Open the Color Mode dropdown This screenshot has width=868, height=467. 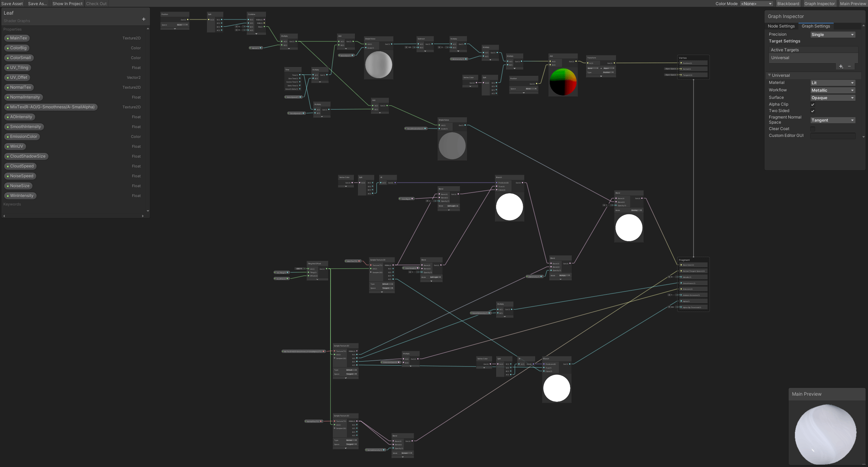[756, 4]
